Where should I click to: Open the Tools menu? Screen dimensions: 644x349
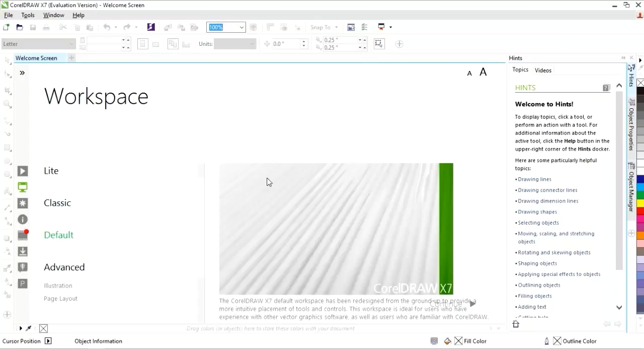pos(28,15)
